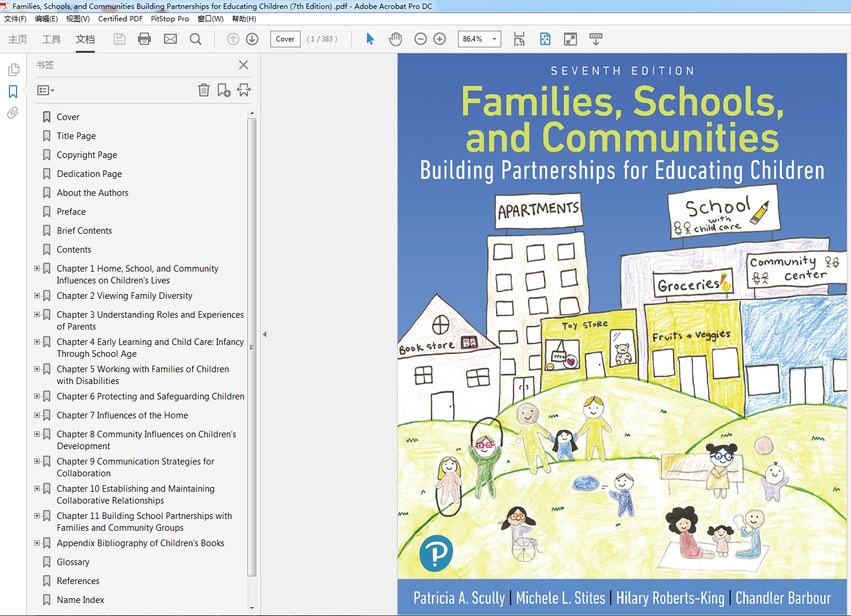Open the Cover bookmark
Screen dimensions: 851x616
[x=68, y=117]
